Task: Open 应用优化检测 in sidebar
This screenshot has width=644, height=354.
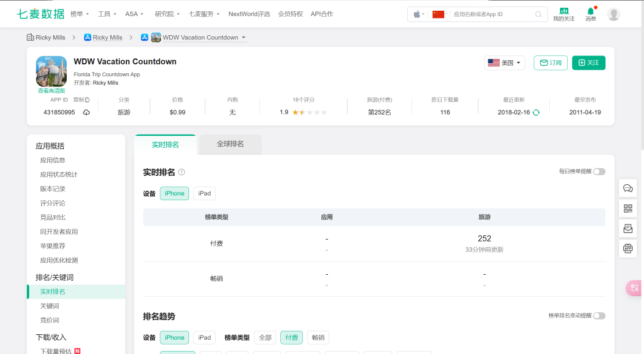Action: tap(58, 260)
